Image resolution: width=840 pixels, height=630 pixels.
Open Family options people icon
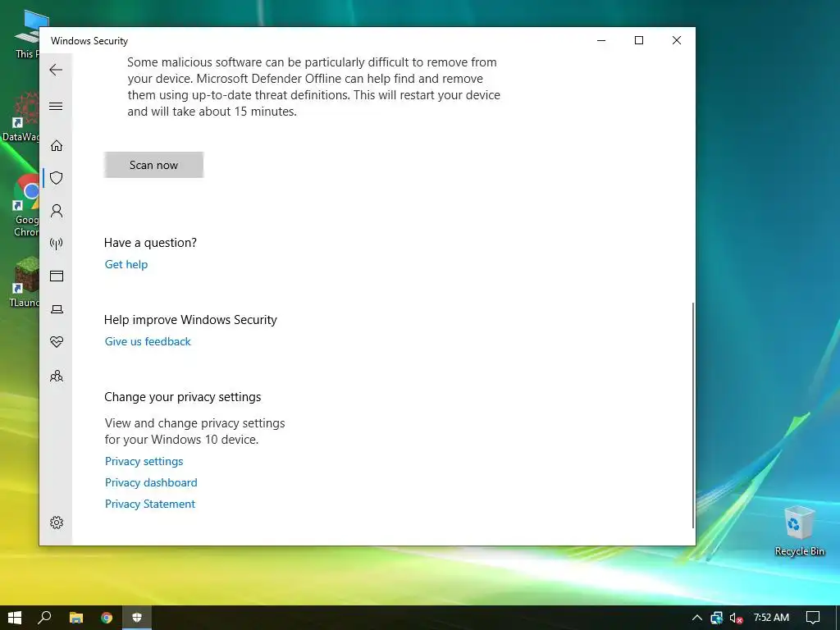point(57,376)
